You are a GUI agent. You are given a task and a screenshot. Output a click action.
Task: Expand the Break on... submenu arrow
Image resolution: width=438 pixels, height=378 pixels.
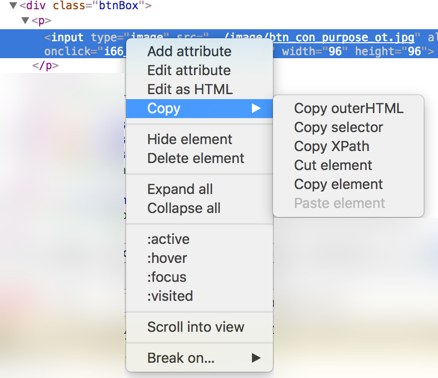pos(256,358)
